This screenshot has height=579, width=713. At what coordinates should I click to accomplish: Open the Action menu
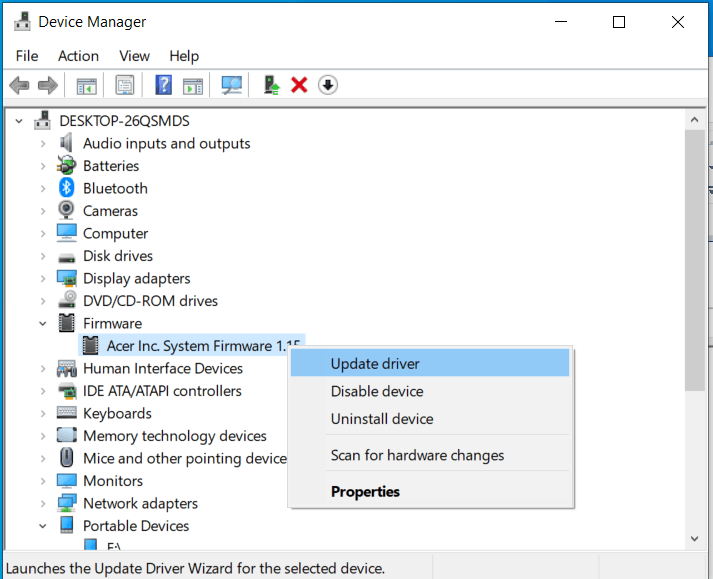click(x=78, y=56)
